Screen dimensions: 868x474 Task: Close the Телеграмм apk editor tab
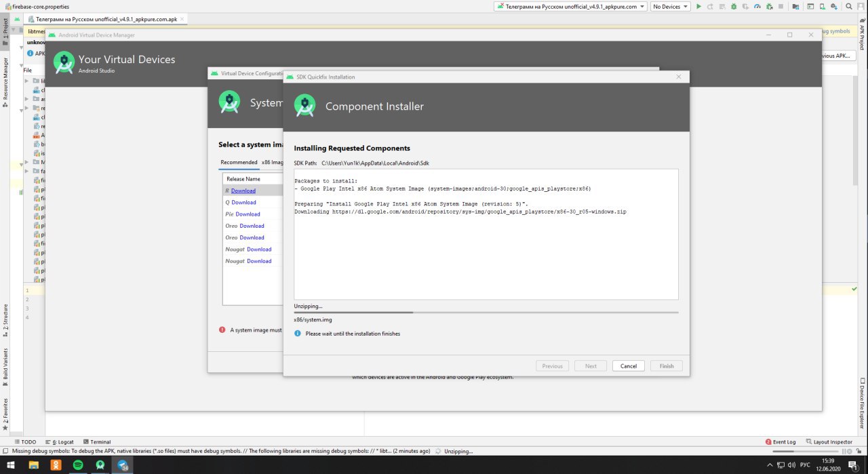[182, 20]
